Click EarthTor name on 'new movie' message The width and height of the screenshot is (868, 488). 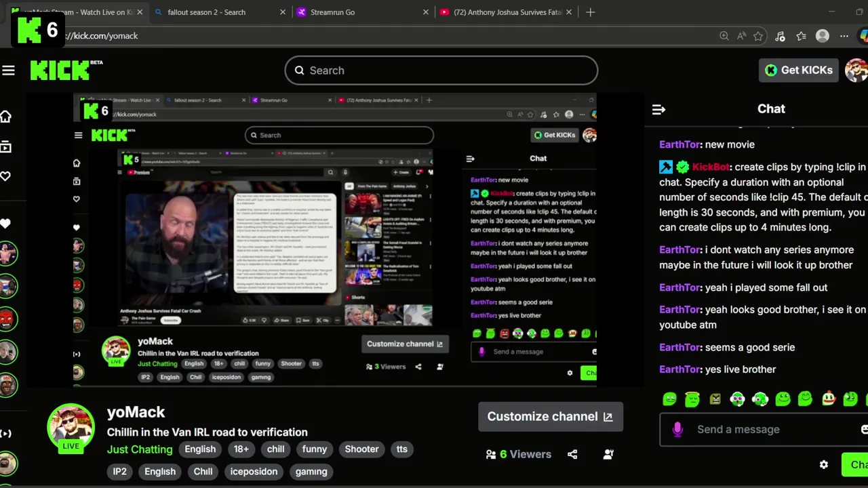[x=679, y=144]
